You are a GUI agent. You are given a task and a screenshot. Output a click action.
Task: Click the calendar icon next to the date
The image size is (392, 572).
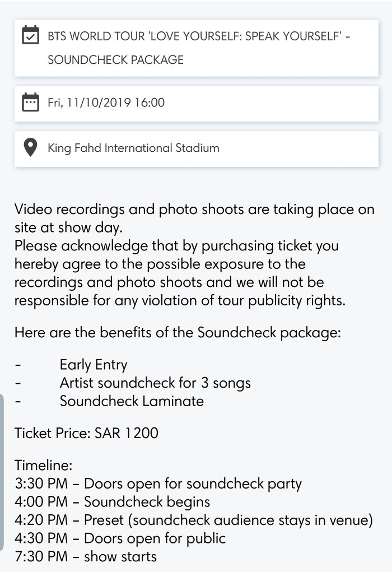tap(31, 102)
